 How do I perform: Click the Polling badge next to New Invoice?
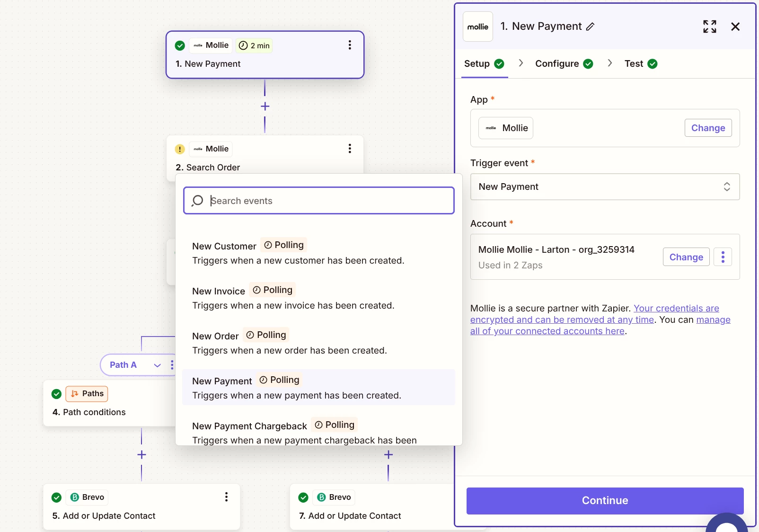pos(273,290)
